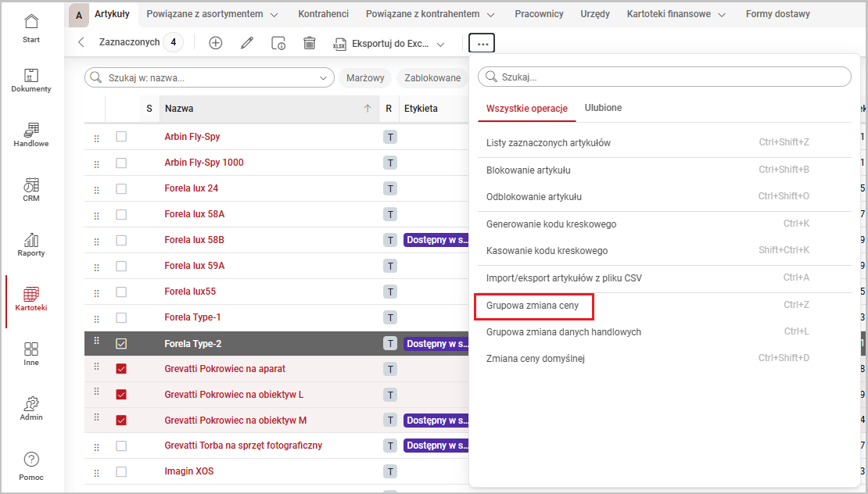This screenshot has width=868, height=494.
Task: Click the operations search field
Action: point(665,77)
